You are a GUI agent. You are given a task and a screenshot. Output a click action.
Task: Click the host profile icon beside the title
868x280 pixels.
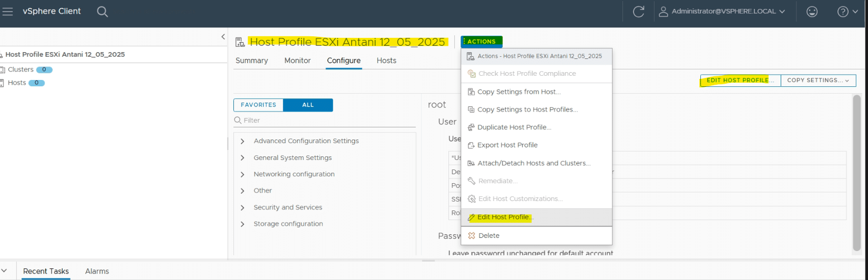point(240,42)
